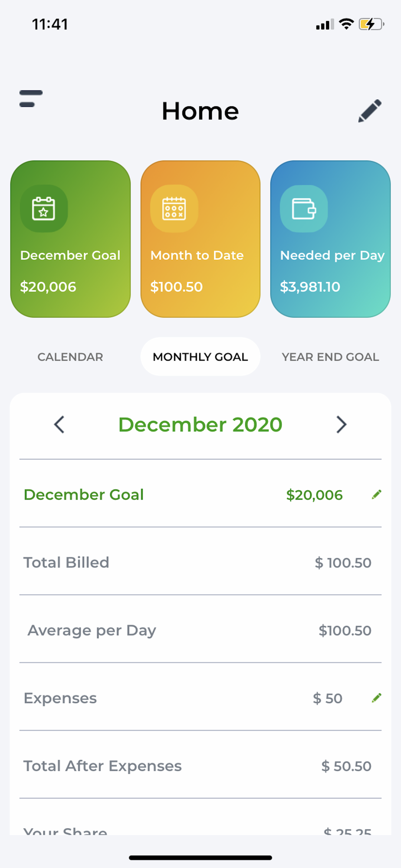Viewport: 401px width, 868px height.
Task: Tap the pencil edit icon beside Home
Action: [370, 111]
